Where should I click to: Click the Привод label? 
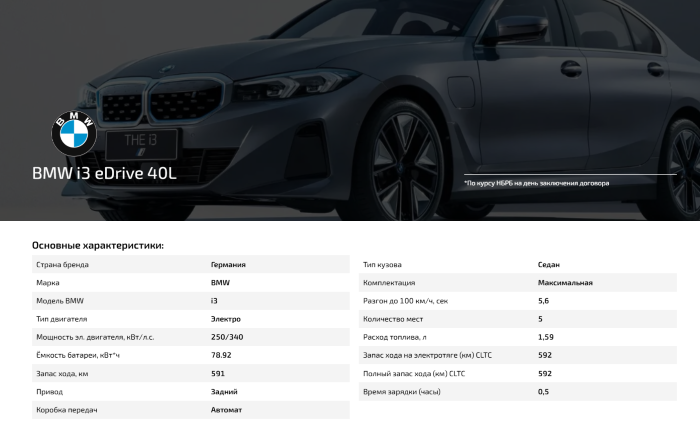pos(50,392)
